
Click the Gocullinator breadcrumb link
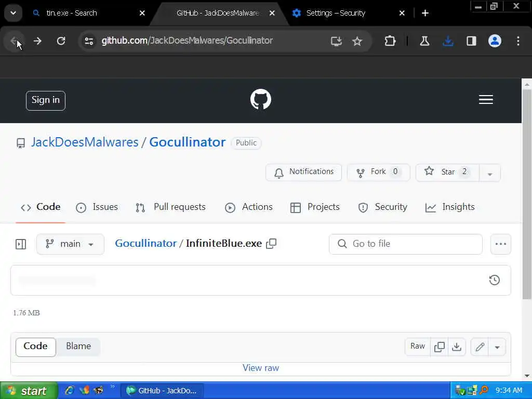click(x=146, y=243)
